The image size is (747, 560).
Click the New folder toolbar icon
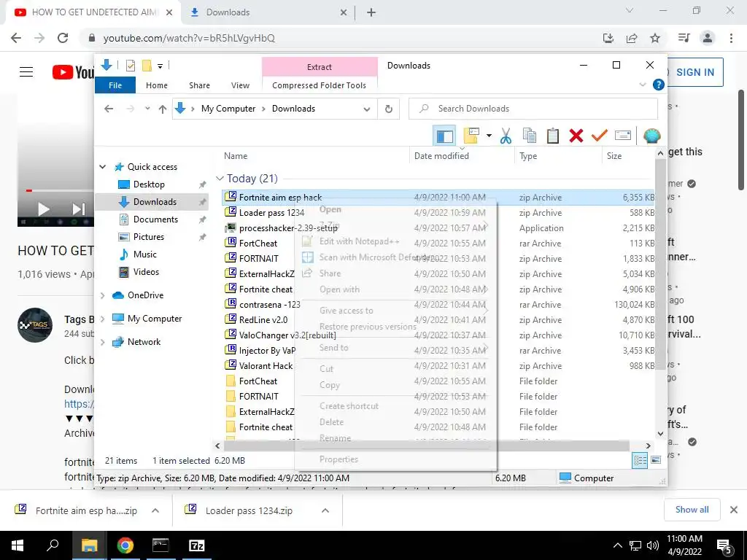coord(471,136)
